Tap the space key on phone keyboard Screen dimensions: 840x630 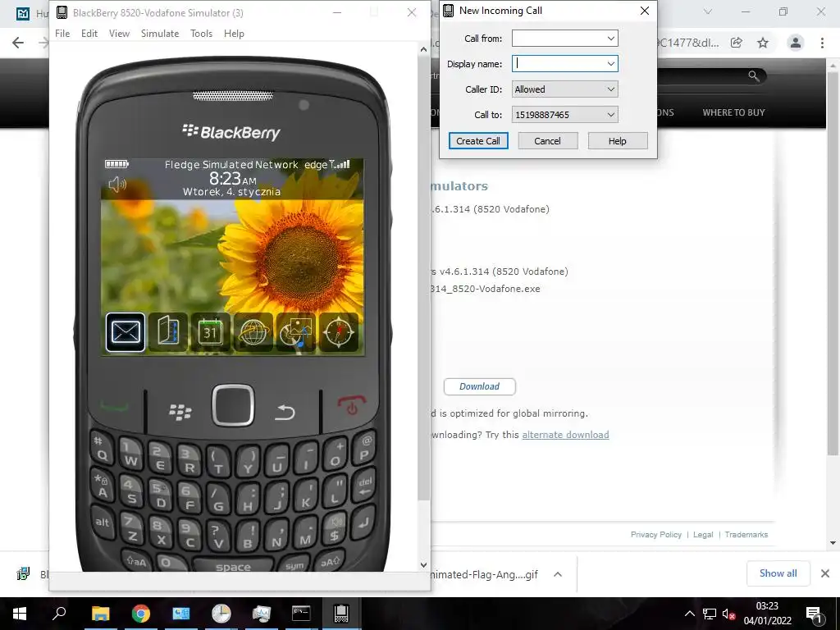233,566
